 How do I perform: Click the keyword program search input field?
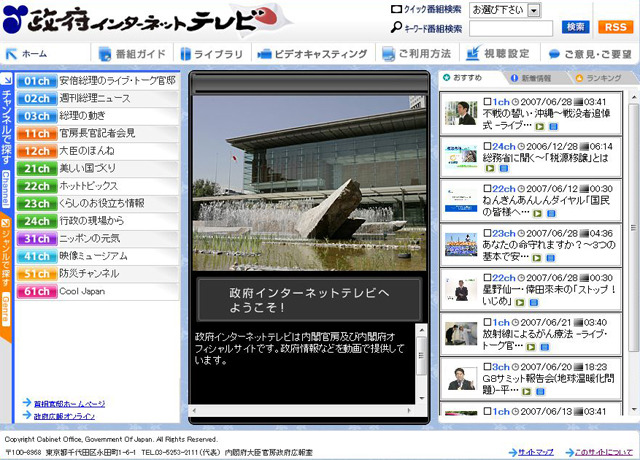coord(511,28)
